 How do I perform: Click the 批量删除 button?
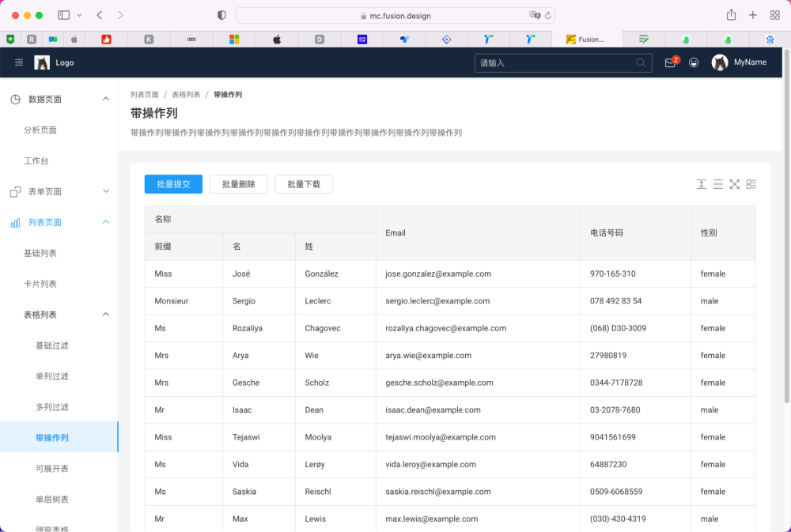point(238,183)
